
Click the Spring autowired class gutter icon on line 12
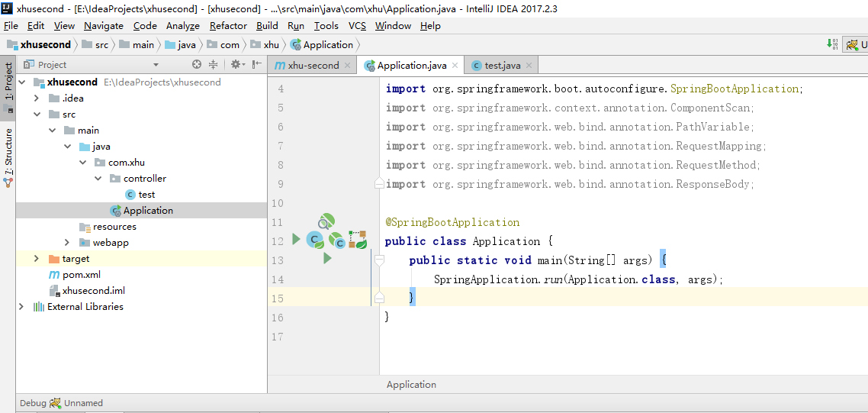pos(336,240)
